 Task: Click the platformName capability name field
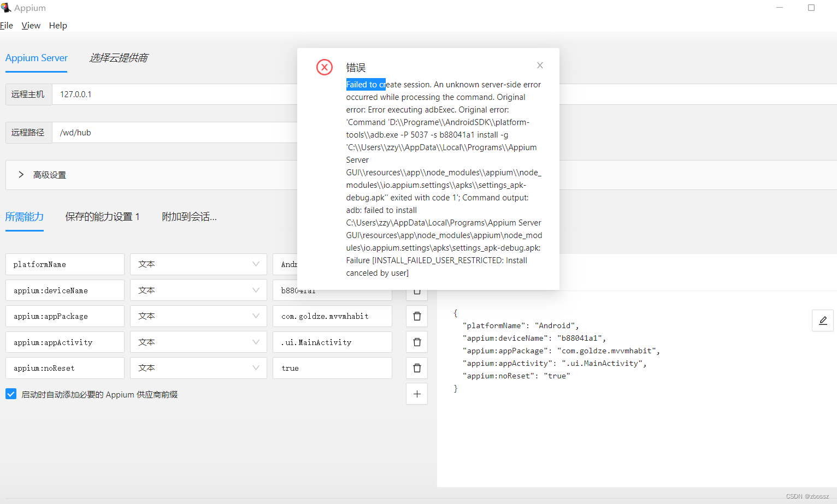click(65, 264)
